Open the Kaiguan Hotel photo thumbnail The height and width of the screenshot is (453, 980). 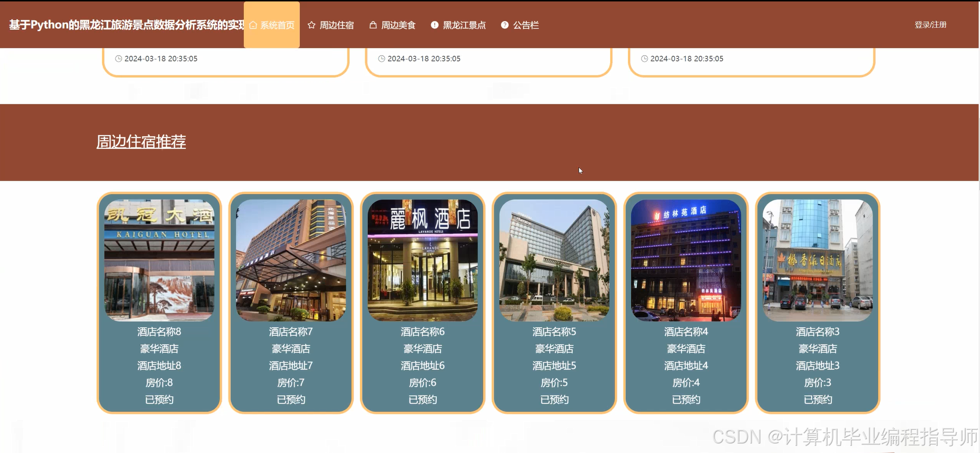tap(159, 260)
